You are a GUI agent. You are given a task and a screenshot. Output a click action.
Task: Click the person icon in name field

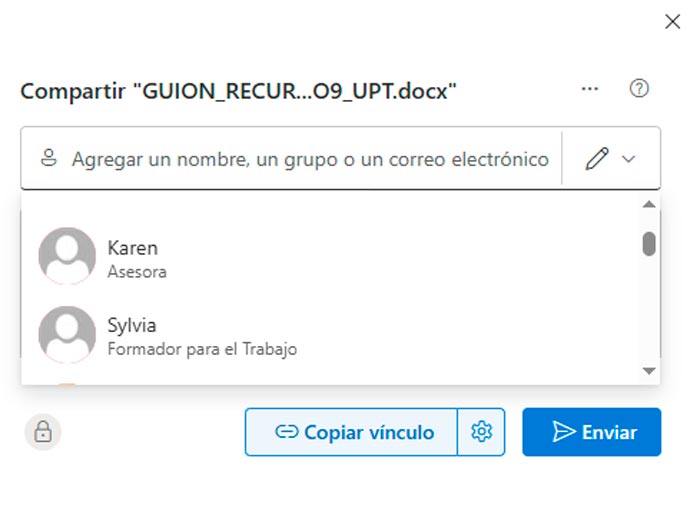48,158
